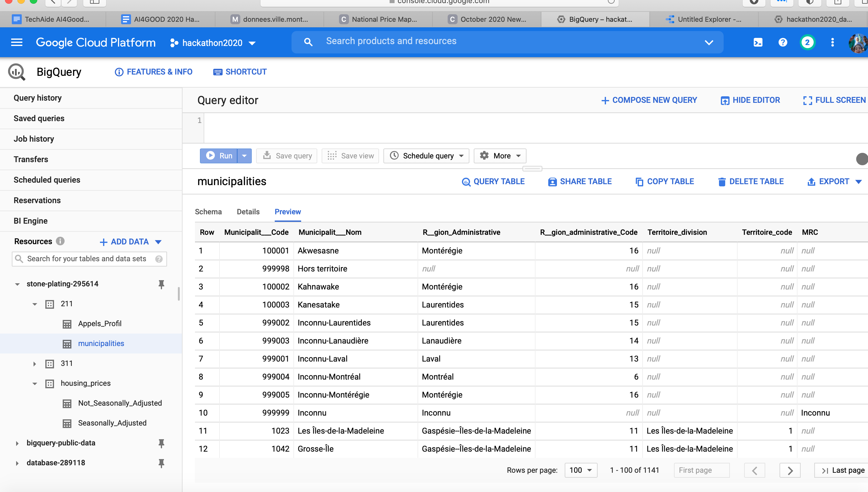Open the hamburger navigation menu
The width and height of the screenshot is (868, 492).
coord(16,42)
